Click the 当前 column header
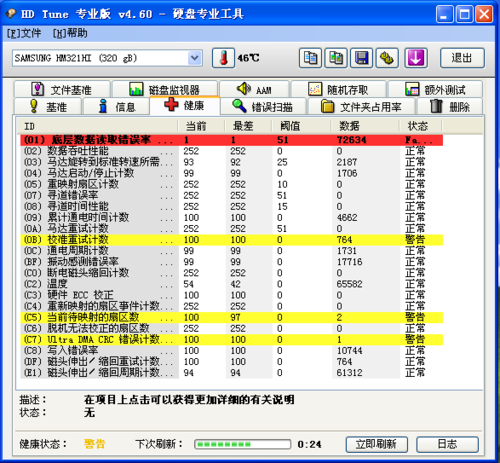This screenshot has width=500, height=463. (201, 126)
